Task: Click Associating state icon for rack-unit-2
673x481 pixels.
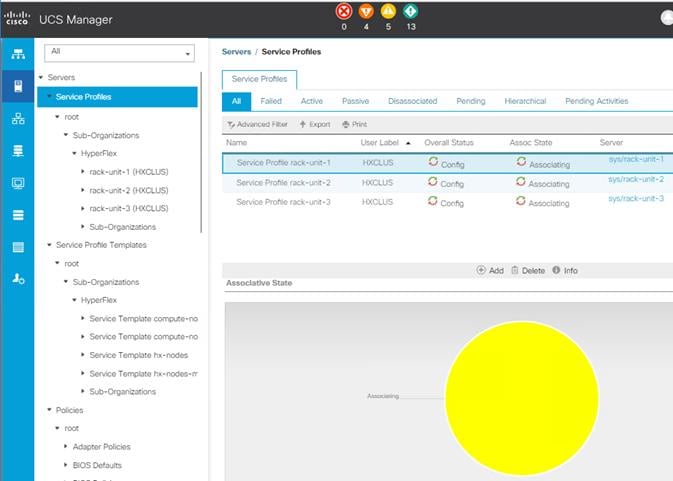Action: 521,182
